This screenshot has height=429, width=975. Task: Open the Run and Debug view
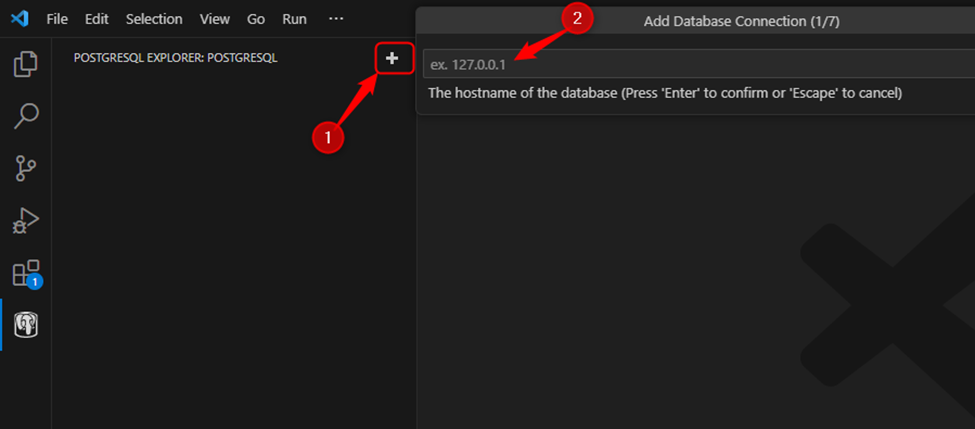pos(26,220)
